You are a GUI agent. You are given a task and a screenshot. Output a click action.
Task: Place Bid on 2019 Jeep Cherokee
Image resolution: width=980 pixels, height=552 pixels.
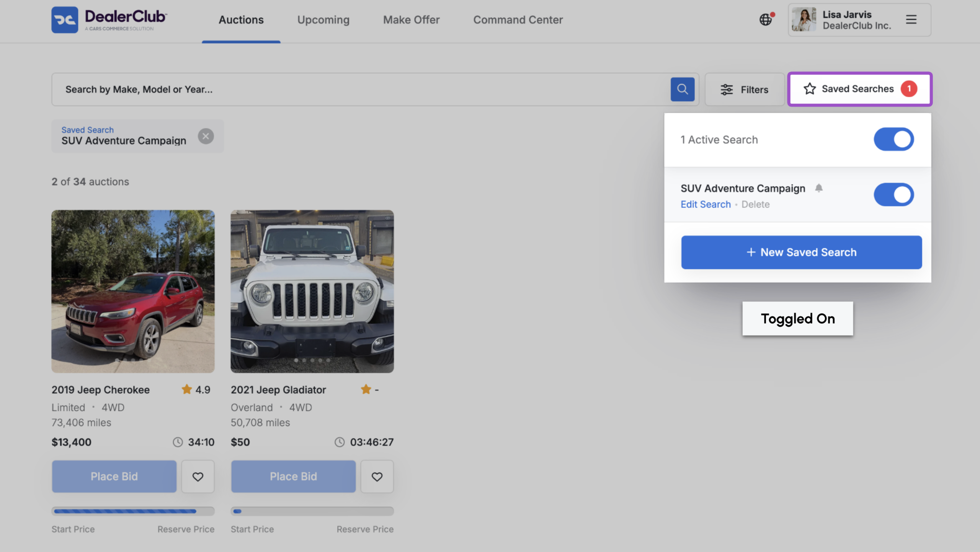click(114, 476)
